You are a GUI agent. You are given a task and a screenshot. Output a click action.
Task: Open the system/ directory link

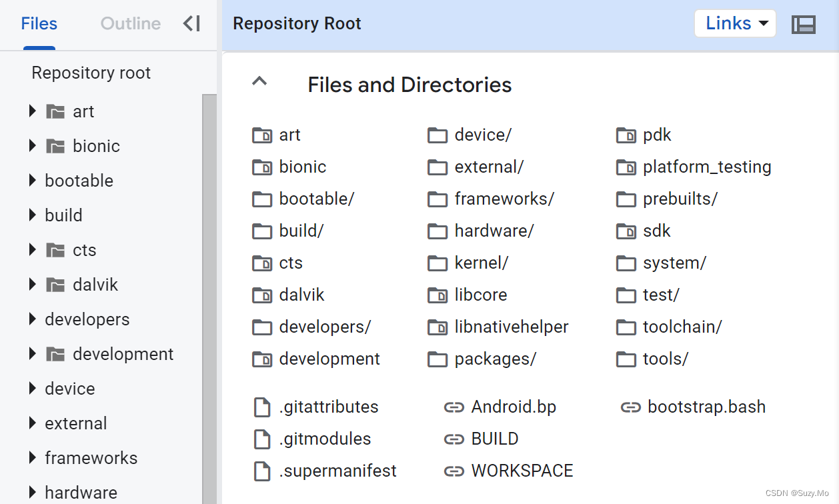tap(674, 263)
